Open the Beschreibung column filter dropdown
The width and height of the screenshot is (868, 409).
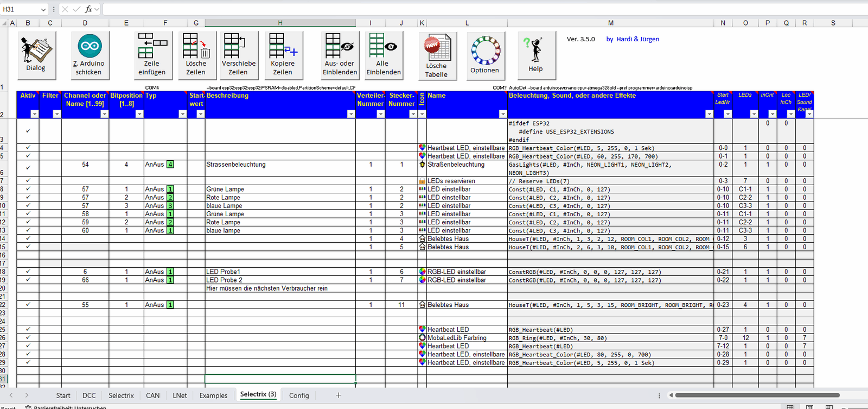(350, 114)
